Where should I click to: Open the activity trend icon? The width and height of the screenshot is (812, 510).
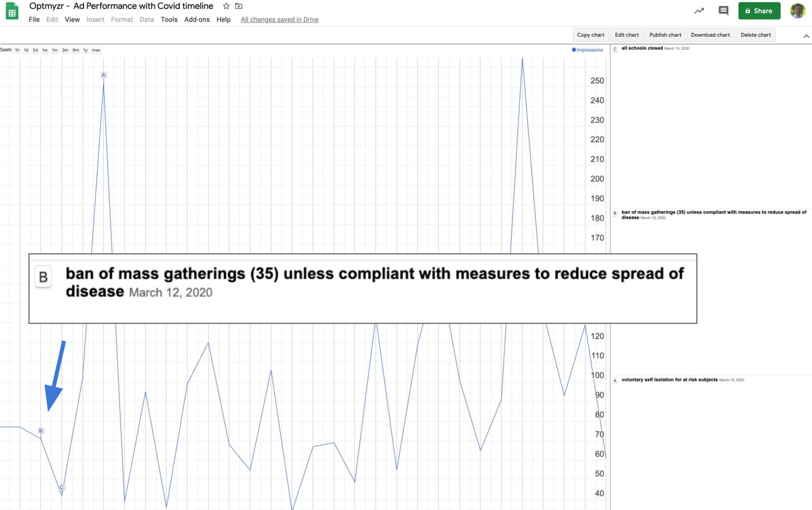[699, 11]
